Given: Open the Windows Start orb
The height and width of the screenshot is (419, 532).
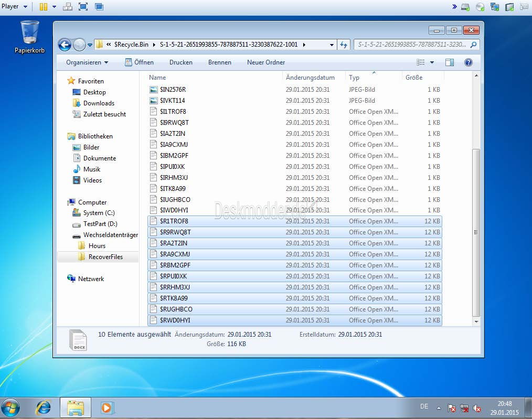Looking at the screenshot, I should coord(10,408).
